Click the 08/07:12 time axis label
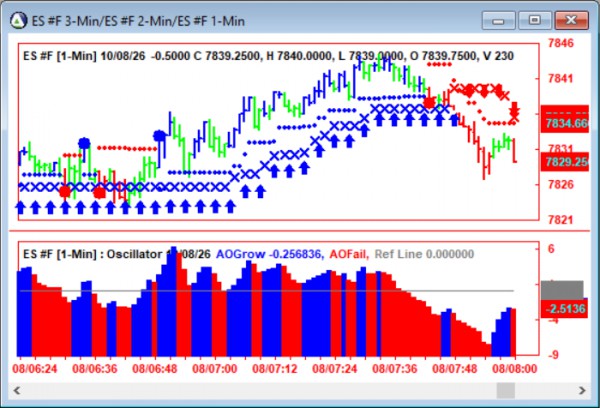 click(275, 369)
